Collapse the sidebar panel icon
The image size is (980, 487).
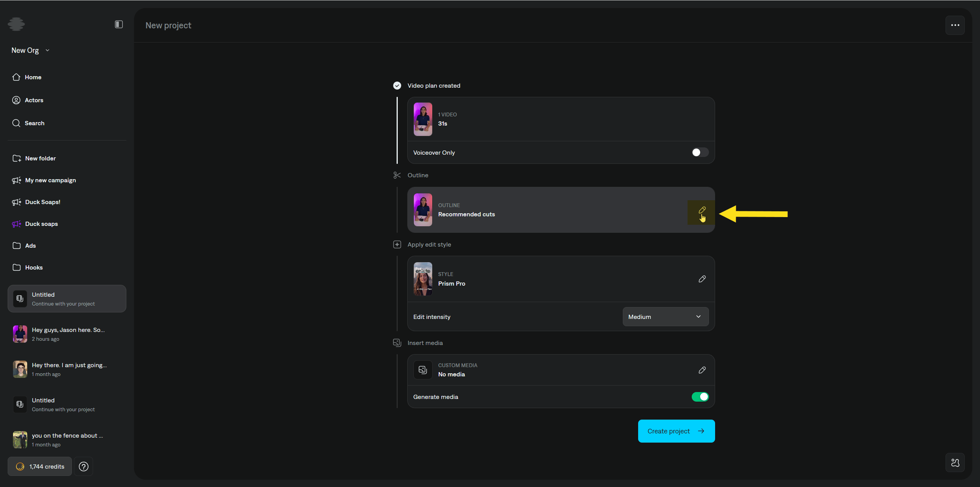(x=119, y=25)
